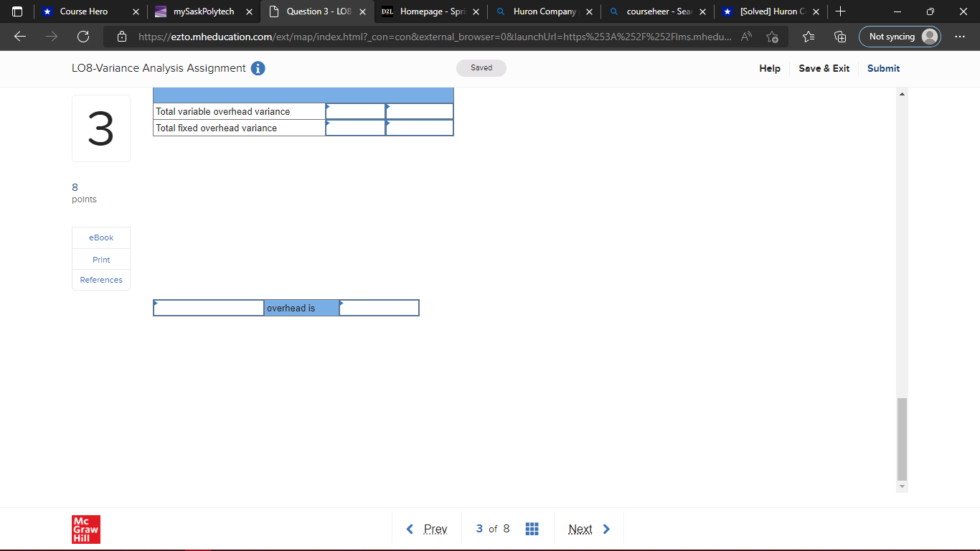Viewport: 980px width, 551px height.
Task: Click the Help link
Action: 770,69
